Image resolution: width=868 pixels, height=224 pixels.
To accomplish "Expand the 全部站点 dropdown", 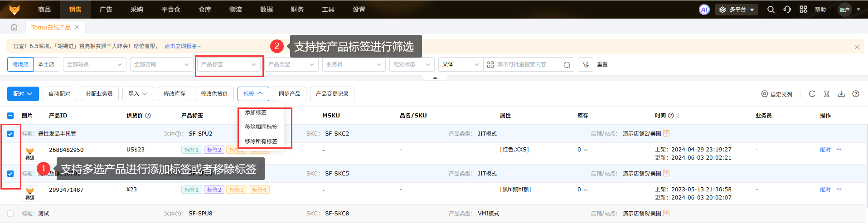I will pos(94,64).
